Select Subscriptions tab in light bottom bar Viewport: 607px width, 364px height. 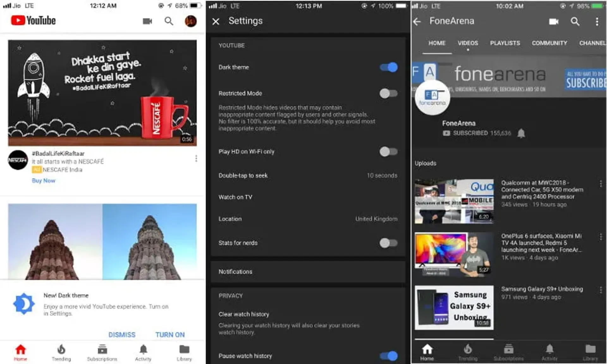click(102, 352)
